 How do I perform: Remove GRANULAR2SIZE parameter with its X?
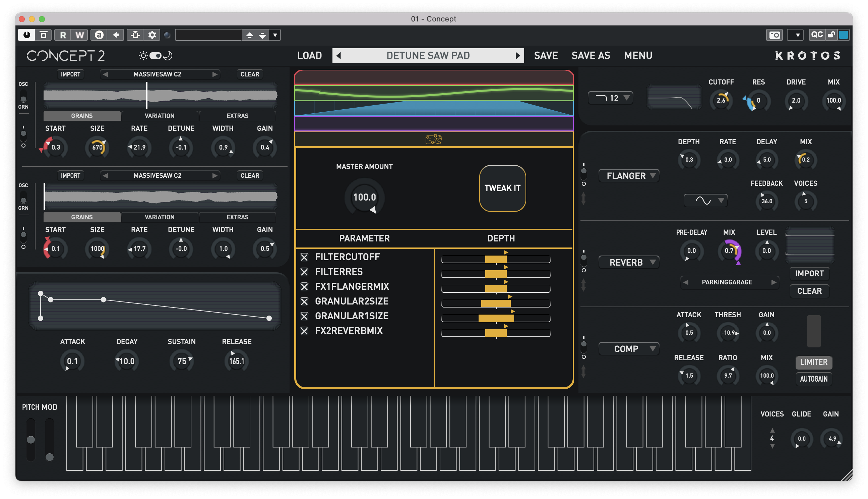pyautogui.click(x=304, y=301)
